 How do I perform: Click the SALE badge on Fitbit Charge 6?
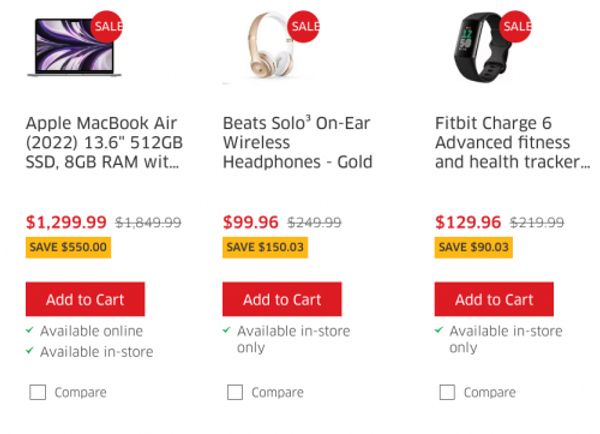coord(516,26)
